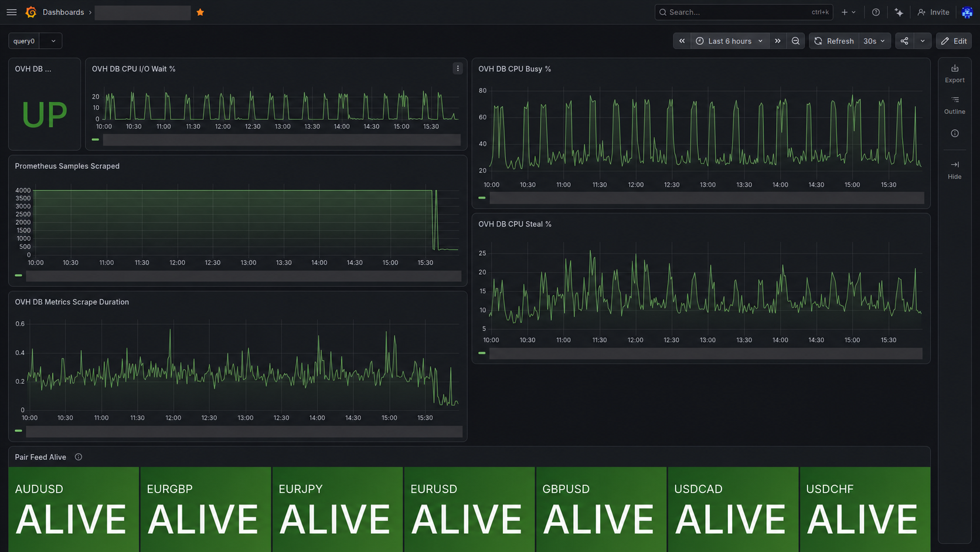Click OVH DB CPU Steal % title
Viewport: 980px width, 552px height.
coord(515,224)
